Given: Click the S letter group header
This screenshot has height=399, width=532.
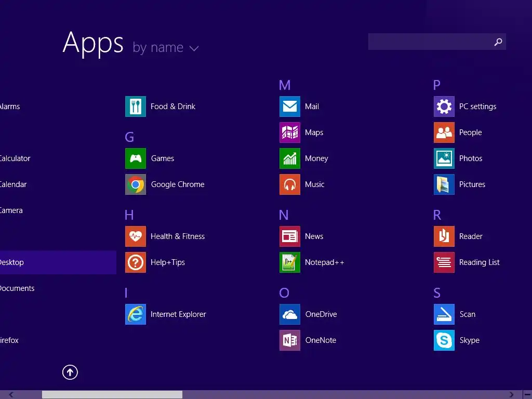Looking at the screenshot, I should (437, 293).
